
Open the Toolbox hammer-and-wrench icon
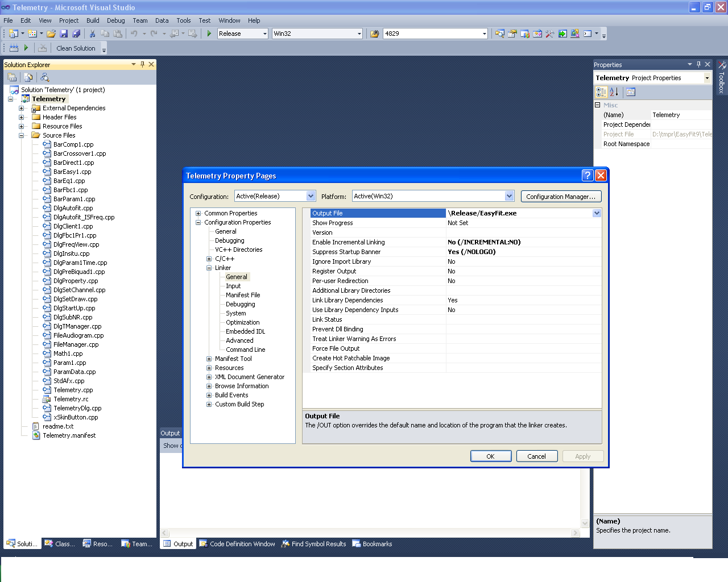coord(549,34)
